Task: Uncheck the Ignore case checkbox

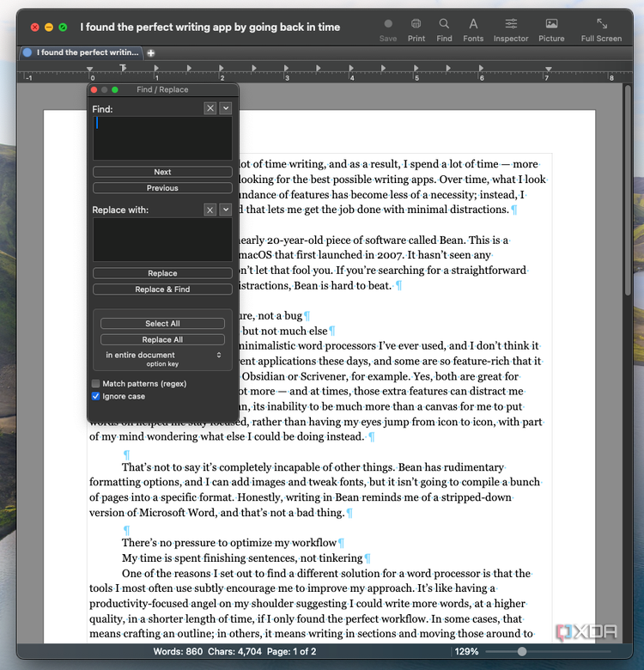Action: (x=96, y=397)
